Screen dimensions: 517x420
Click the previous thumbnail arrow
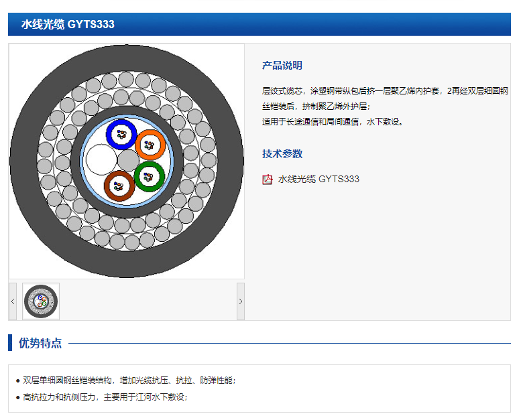point(13,301)
